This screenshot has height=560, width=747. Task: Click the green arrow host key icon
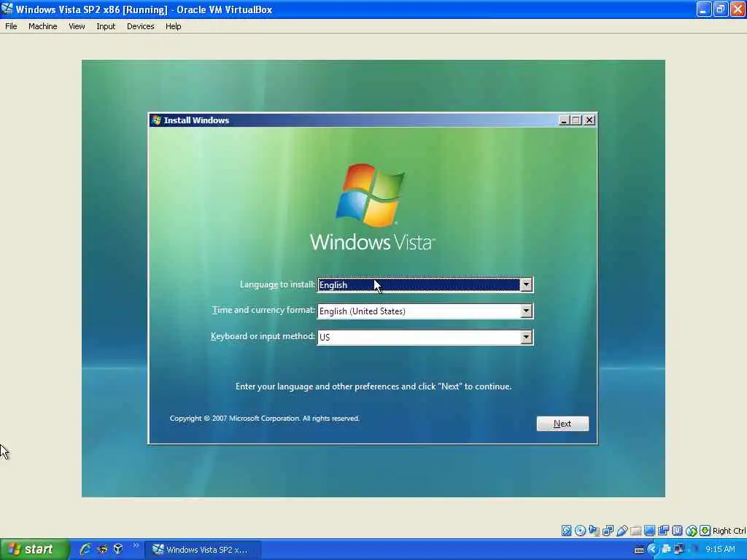tap(705, 531)
